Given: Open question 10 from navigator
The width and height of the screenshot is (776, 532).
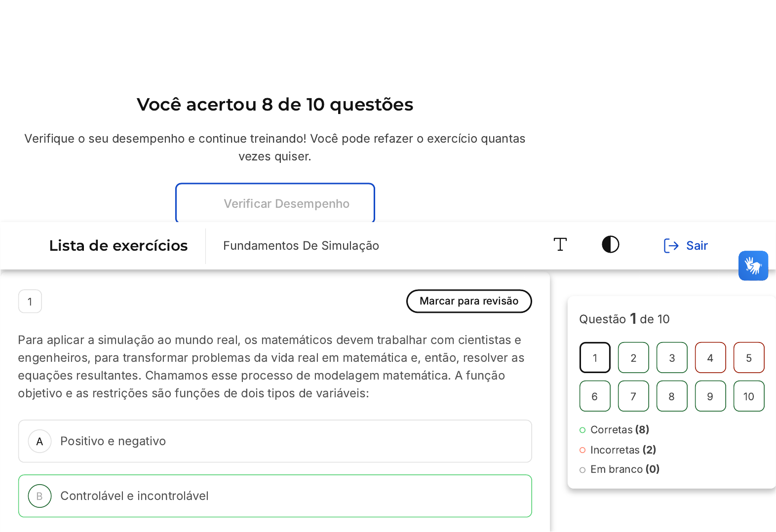Looking at the screenshot, I should [749, 396].
